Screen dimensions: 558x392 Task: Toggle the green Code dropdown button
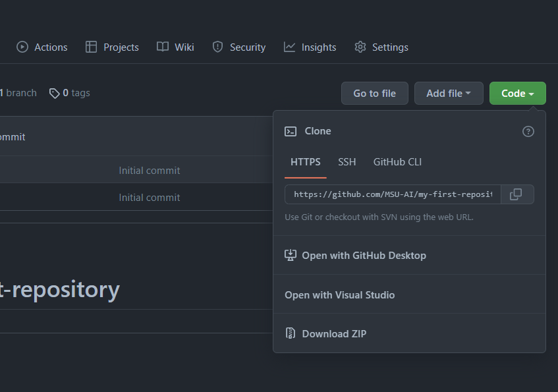[517, 94]
